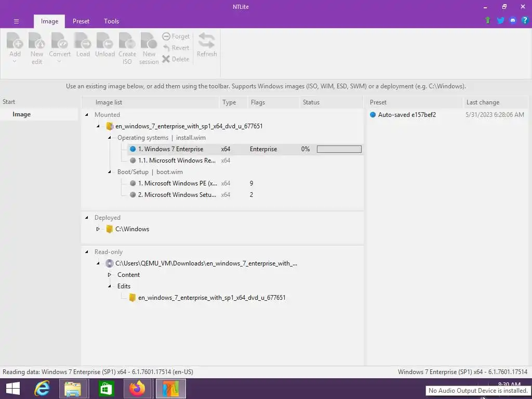
Task: Click the Create ISO toolbar icon
Action: click(127, 41)
